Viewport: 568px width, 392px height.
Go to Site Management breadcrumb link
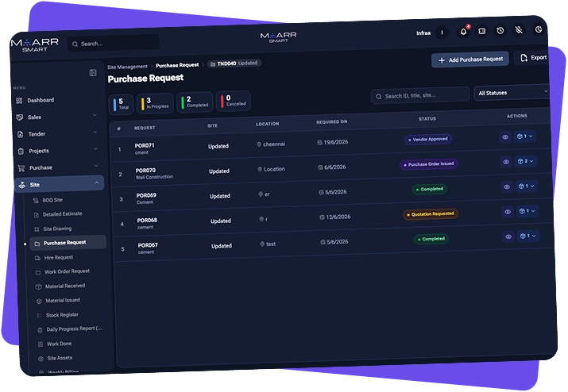click(128, 67)
